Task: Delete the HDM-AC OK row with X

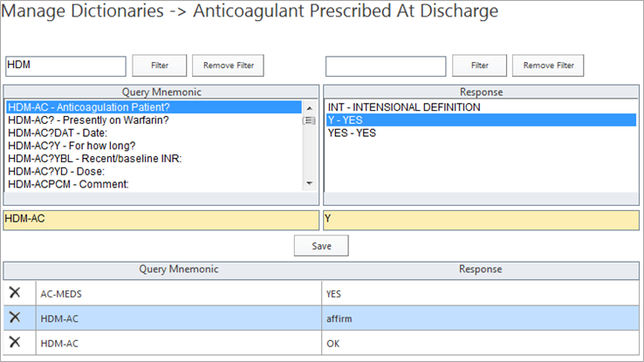Action: coord(15,342)
